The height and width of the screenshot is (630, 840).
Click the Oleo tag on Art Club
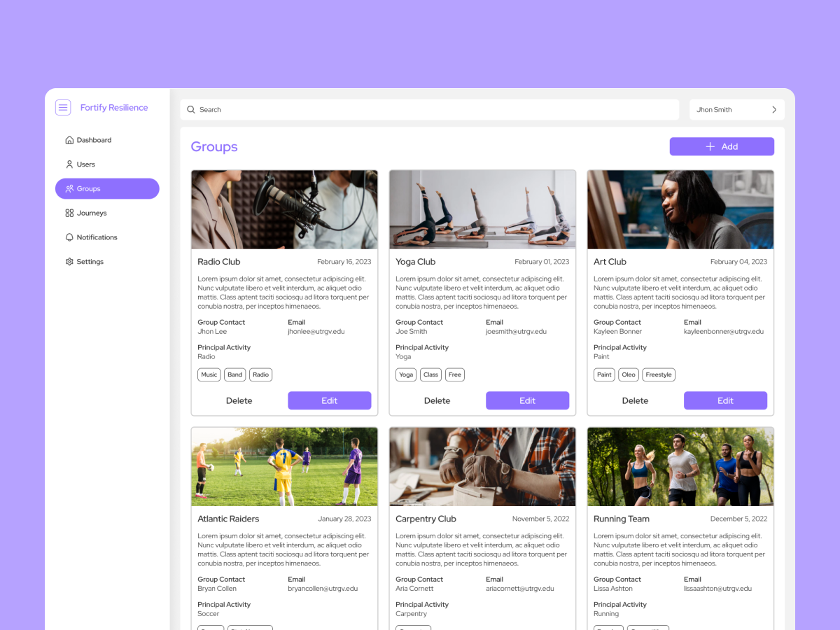(629, 374)
